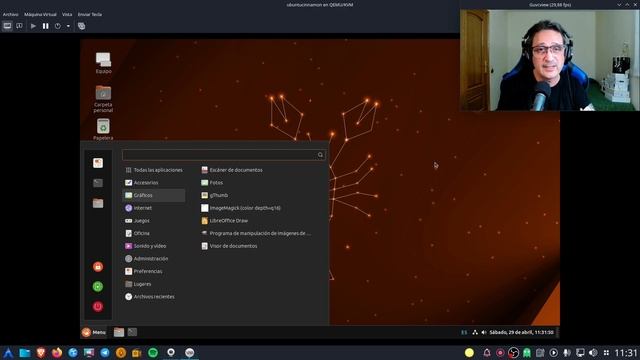
Task: Open the Equipo desktop icon
Action: (x=103, y=63)
